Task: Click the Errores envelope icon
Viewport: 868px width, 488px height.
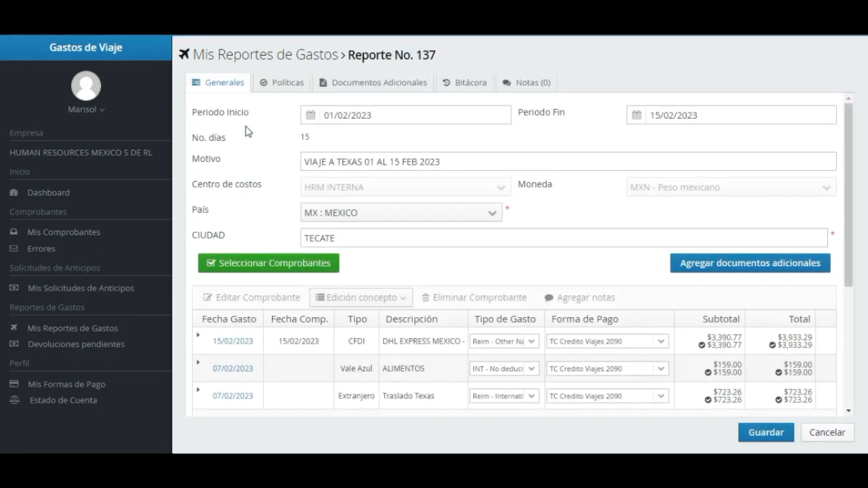Action: (x=14, y=248)
